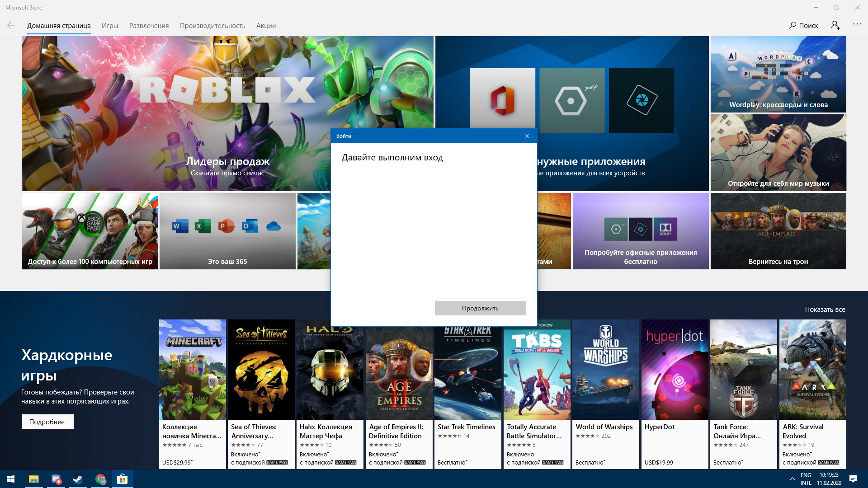
Task: Click the USD$19.99 HyperDot price
Action: [659, 462]
